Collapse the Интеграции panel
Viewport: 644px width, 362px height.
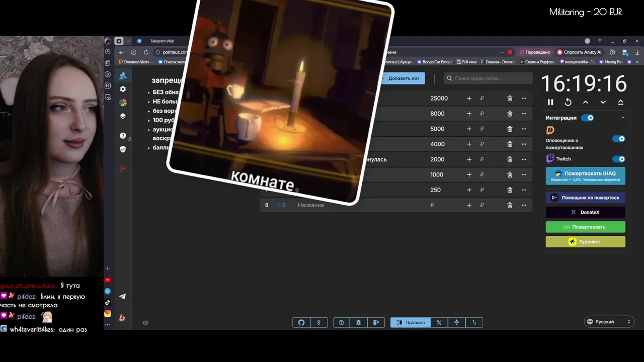click(x=623, y=118)
